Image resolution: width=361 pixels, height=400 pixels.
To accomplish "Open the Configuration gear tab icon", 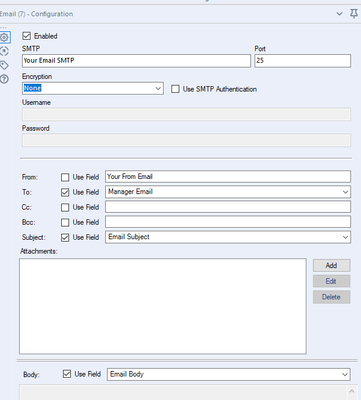I will [x=4, y=37].
